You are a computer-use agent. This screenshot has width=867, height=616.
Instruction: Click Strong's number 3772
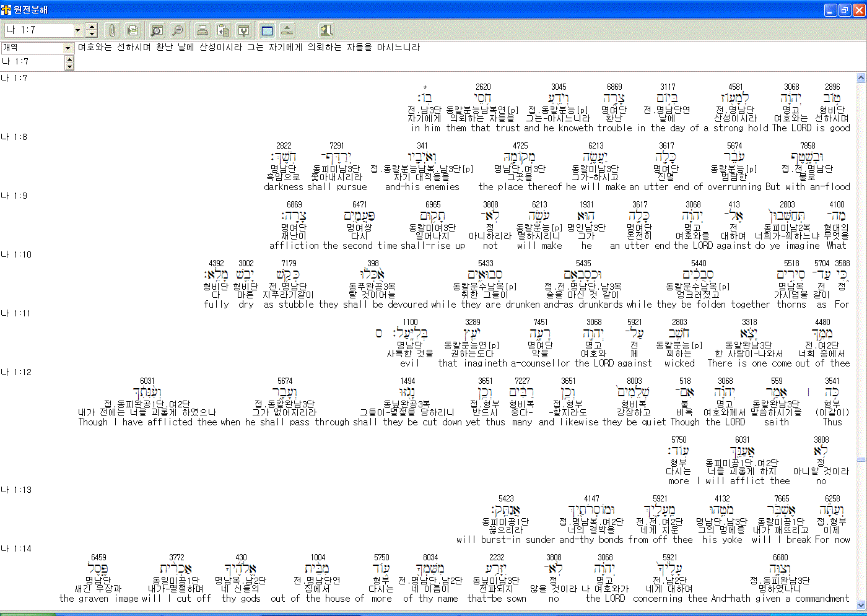[x=176, y=557]
